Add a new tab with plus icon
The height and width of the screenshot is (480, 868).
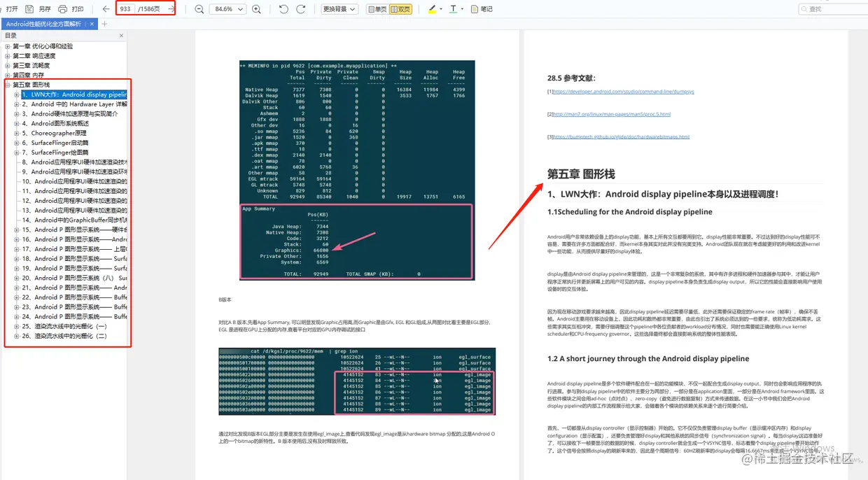104,24
